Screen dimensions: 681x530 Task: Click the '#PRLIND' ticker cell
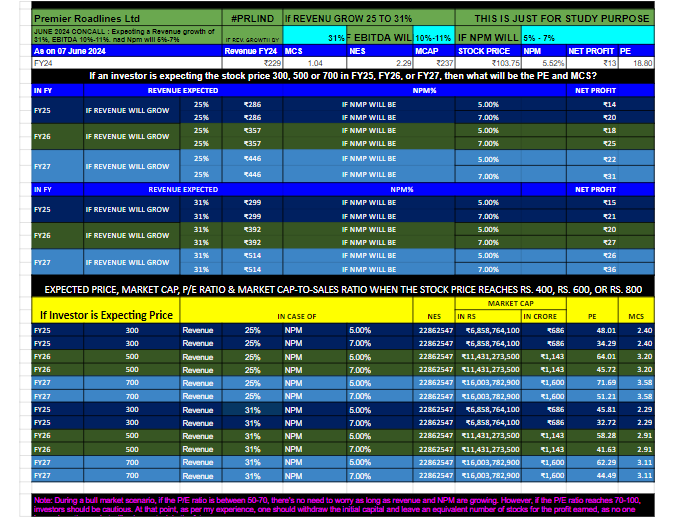point(252,18)
